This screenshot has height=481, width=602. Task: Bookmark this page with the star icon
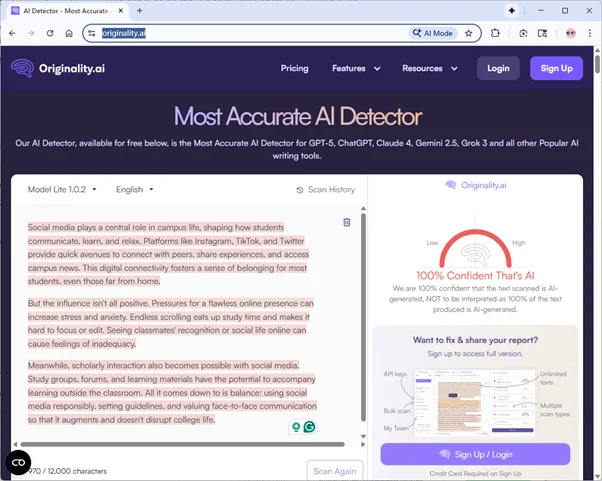click(468, 33)
